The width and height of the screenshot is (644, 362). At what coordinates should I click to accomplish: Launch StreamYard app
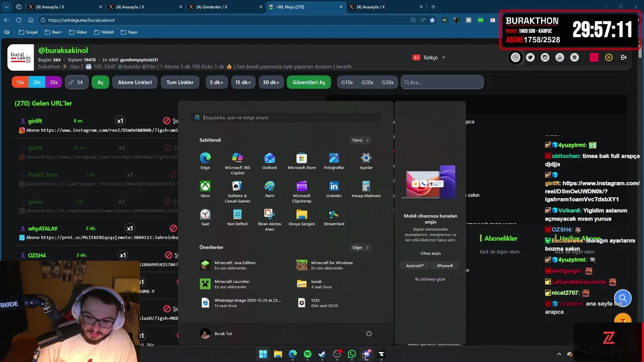point(334,218)
